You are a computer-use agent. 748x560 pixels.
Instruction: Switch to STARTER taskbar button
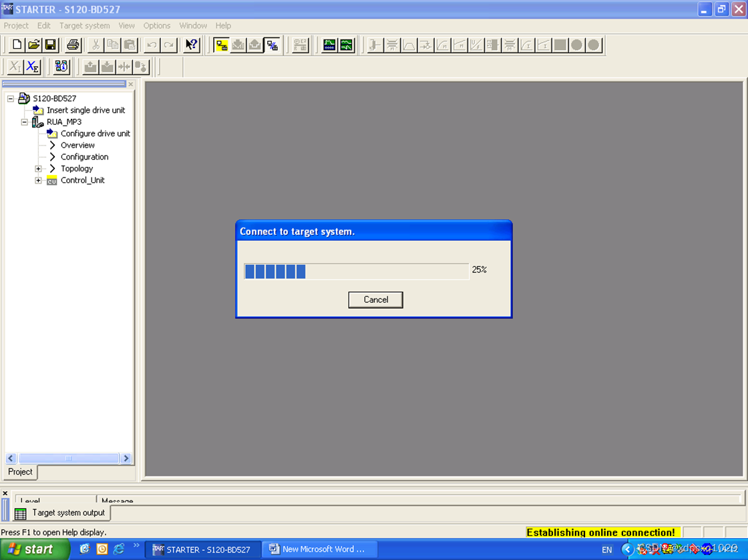click(x=202, y=549)
